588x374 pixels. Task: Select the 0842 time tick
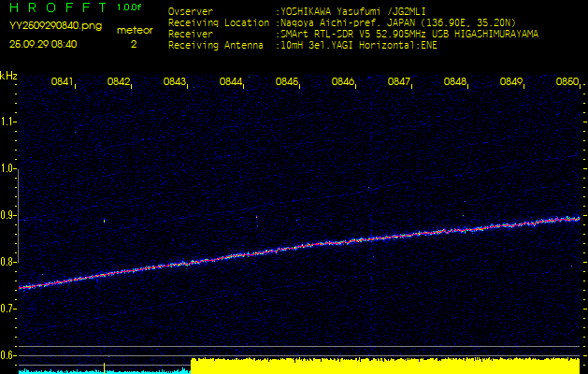[x=119, y=82]
